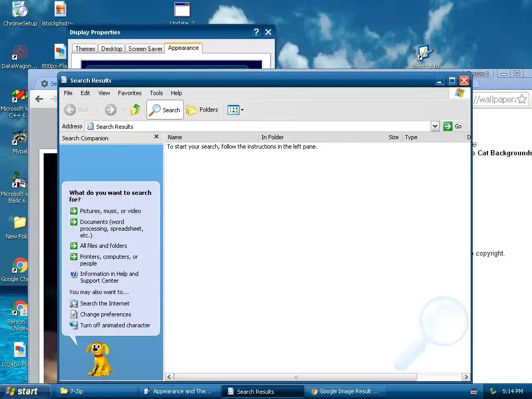The image size is (532, 399).
Task: Click the Forward arrow in Search Results toolbar
Action: click(111, 110)
